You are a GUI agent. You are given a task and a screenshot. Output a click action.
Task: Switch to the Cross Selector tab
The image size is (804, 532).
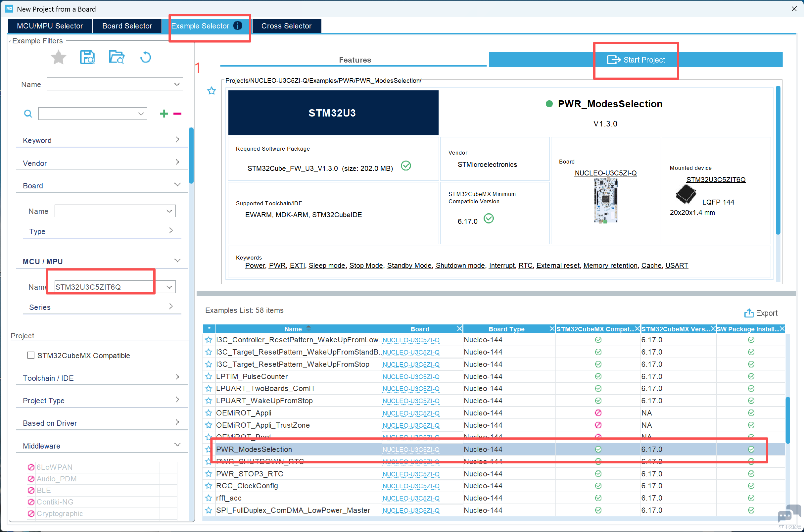[286, 26]
